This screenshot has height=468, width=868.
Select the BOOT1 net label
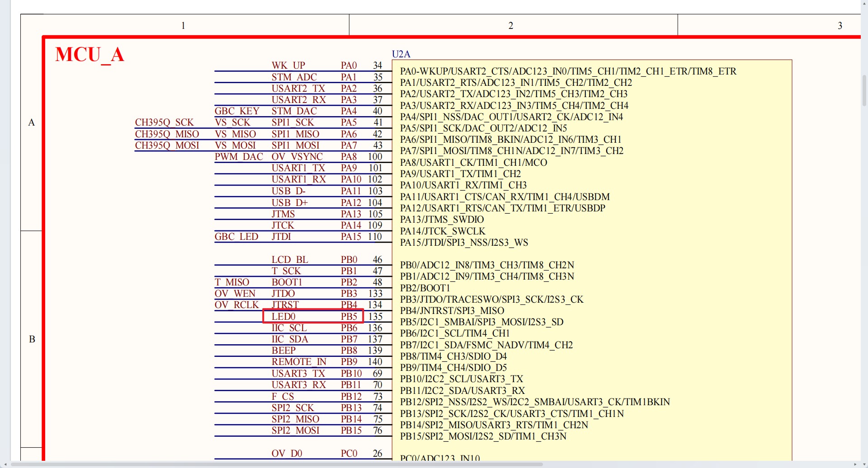pos(287,282)
